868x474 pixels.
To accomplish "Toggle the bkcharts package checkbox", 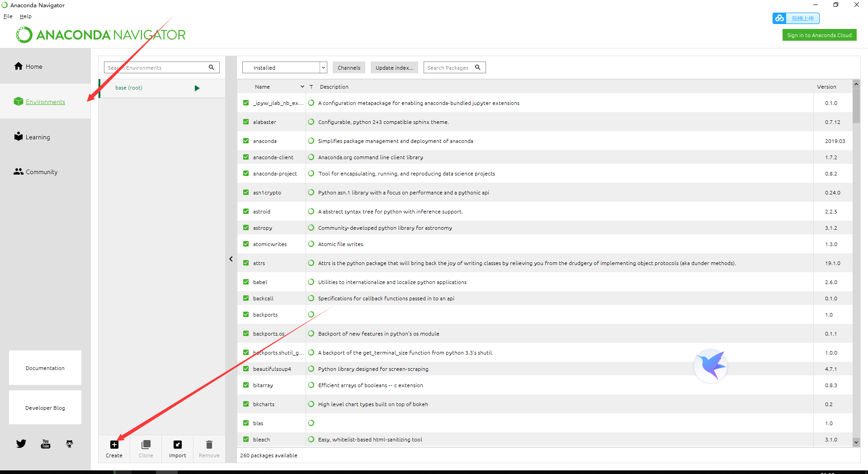I will (246, 404).
